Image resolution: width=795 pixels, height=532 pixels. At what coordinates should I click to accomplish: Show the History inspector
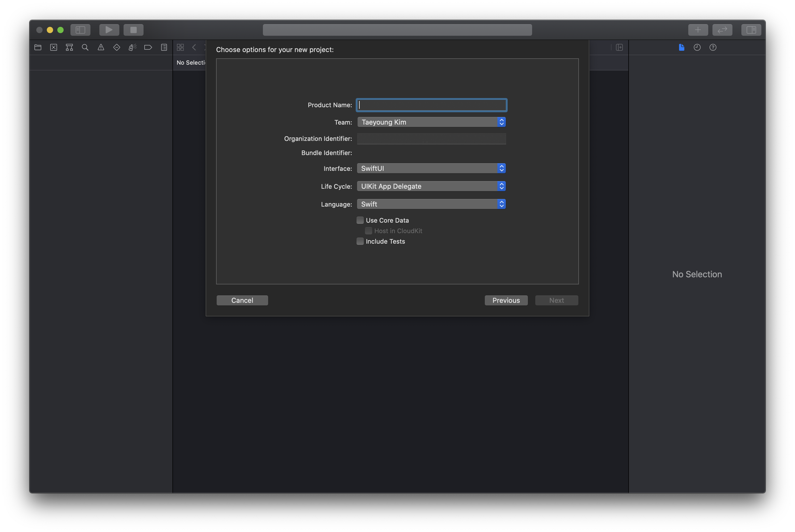coord(697,48)
